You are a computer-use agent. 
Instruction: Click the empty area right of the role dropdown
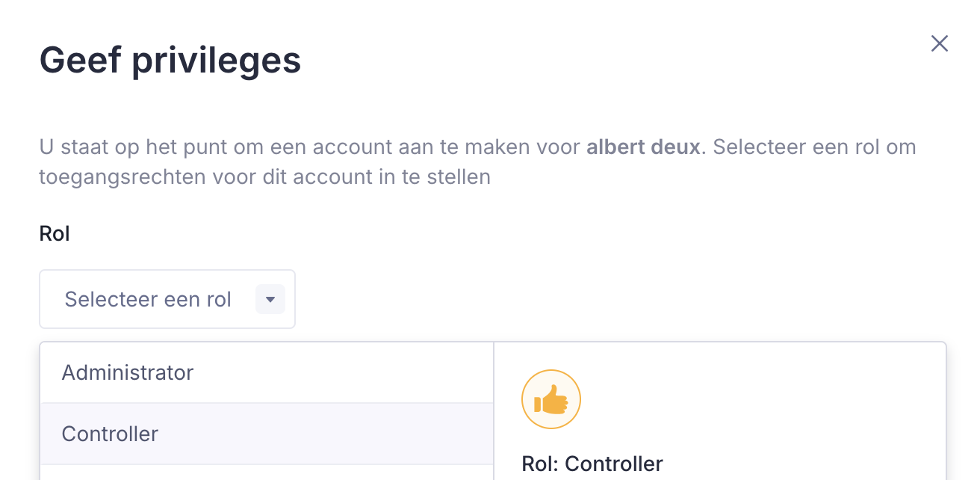tap(598, 299)
